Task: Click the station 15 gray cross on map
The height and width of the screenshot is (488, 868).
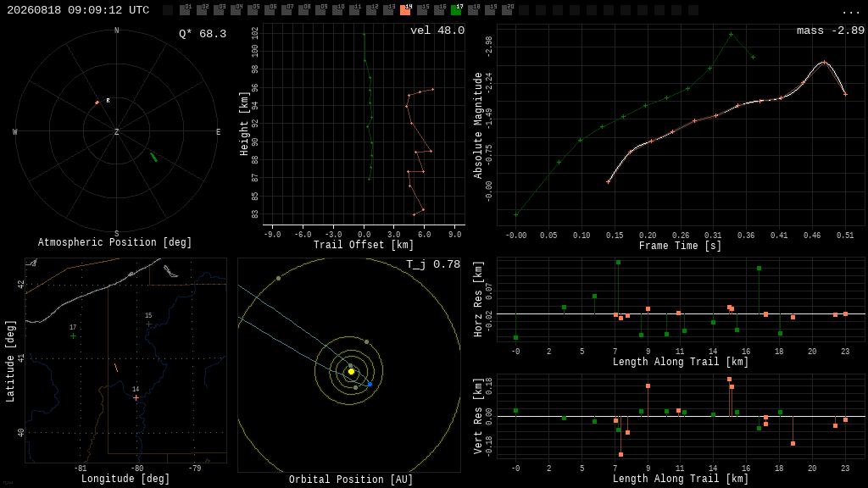Action: 148,324
